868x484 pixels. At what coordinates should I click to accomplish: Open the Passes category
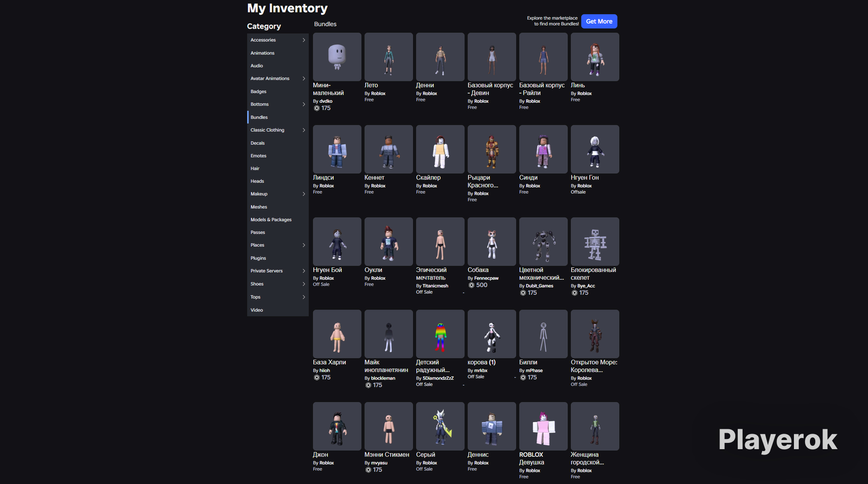278,232
